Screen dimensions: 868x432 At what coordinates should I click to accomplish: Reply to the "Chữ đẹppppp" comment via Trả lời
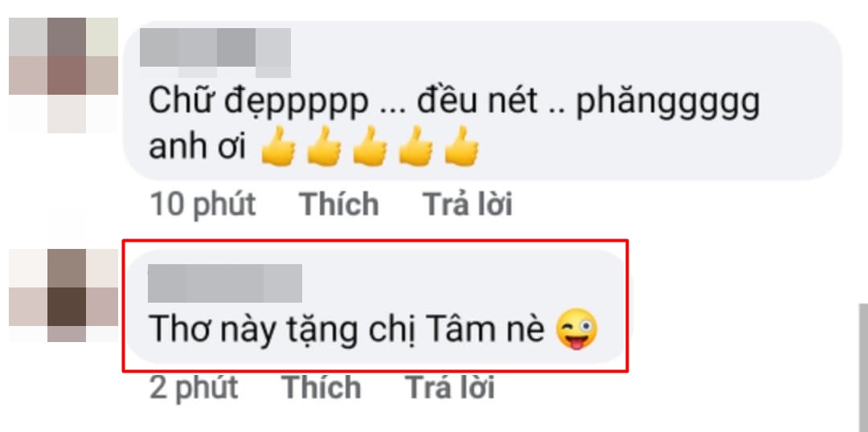[468, 204]
